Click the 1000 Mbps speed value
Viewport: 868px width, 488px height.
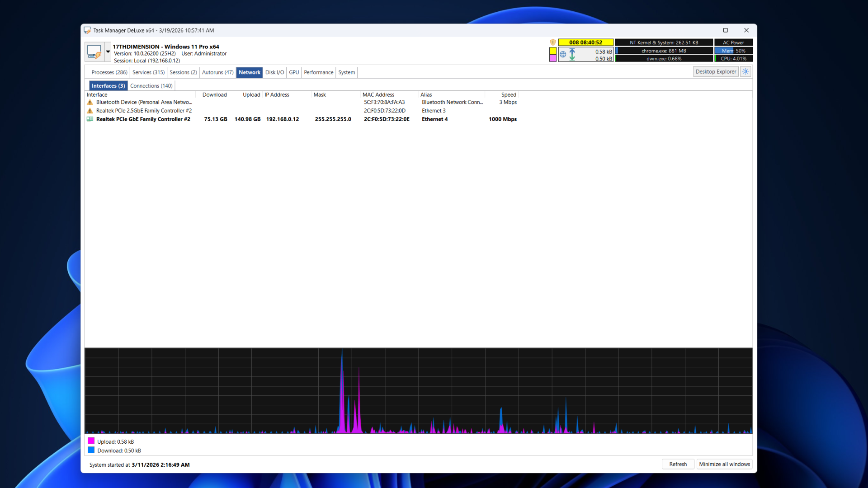502,119
